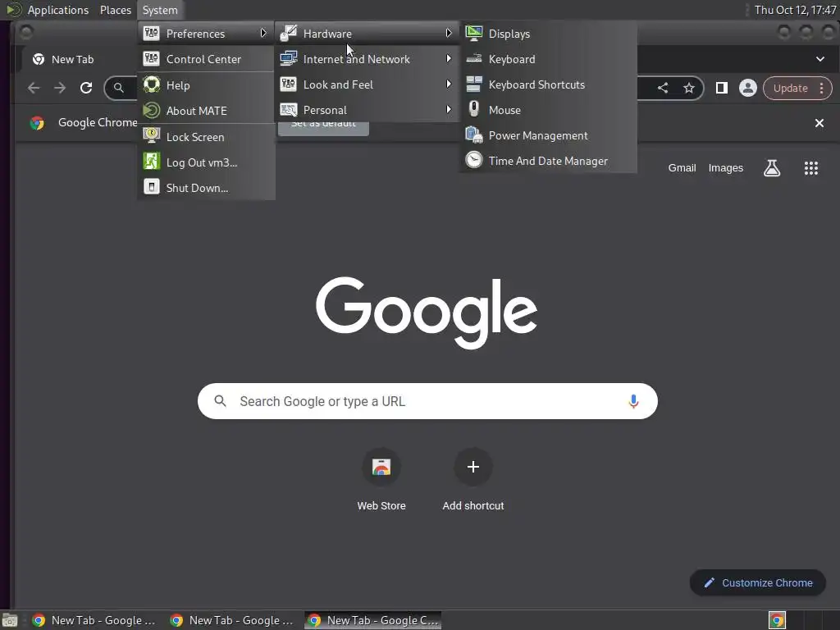Click the show desktop icon in bottom panel
Image resolution: width=840 pixels, height=630 pixels.
tap(10, 620)
